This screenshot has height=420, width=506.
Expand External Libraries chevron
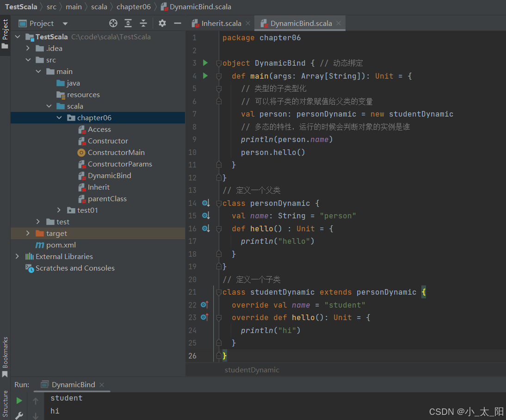click(18, 256)
